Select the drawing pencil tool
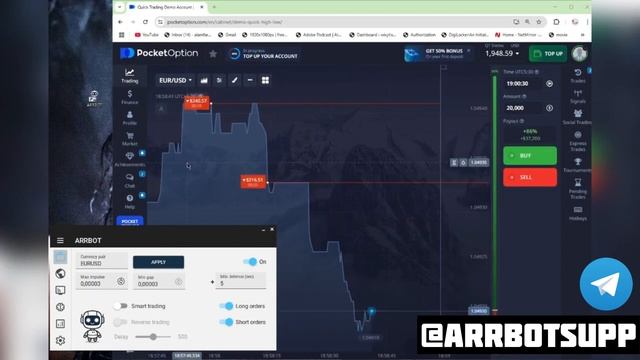This screenshot has width=640, height=360. pos(235,80)
